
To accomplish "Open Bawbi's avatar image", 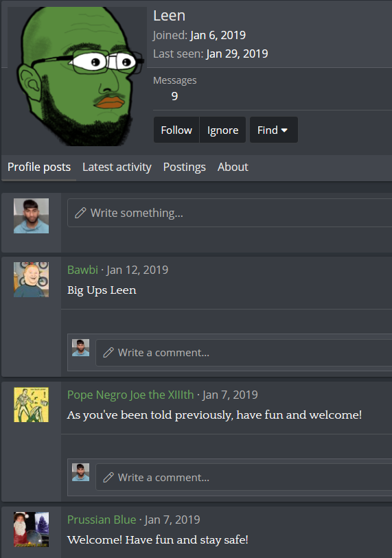I will [x=32, y=280].
